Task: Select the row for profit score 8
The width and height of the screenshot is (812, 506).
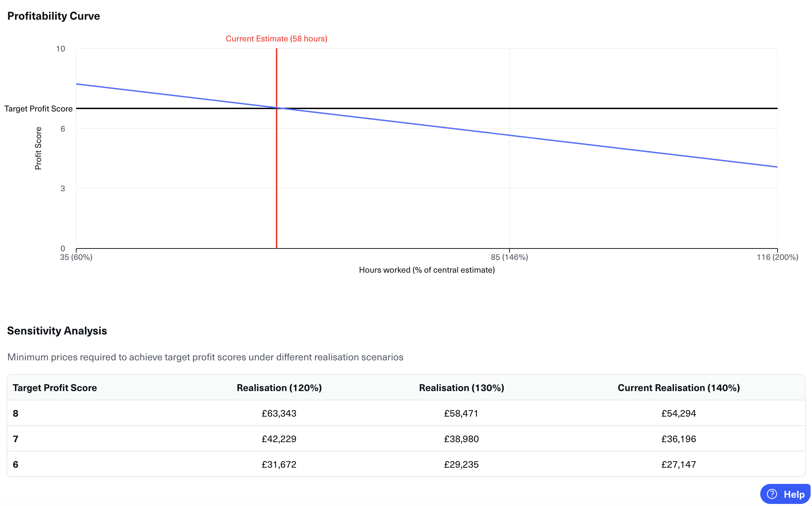Action: 15,413
